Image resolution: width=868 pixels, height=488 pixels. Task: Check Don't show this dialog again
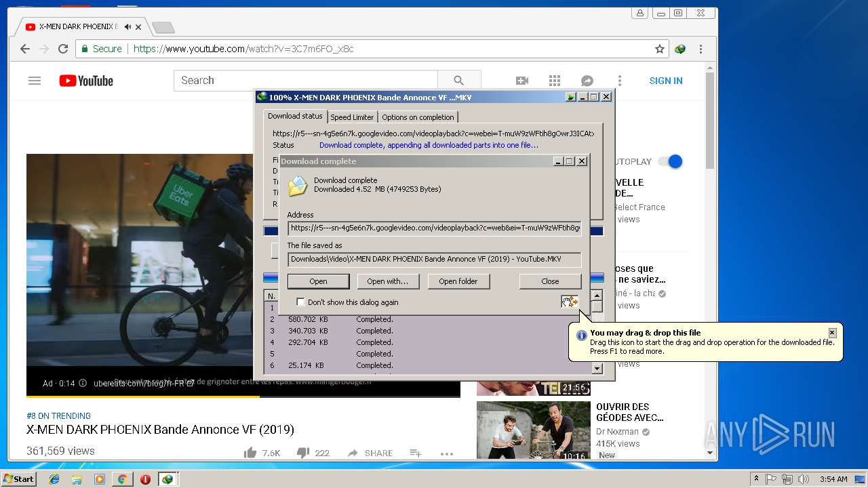coord(300,302)
